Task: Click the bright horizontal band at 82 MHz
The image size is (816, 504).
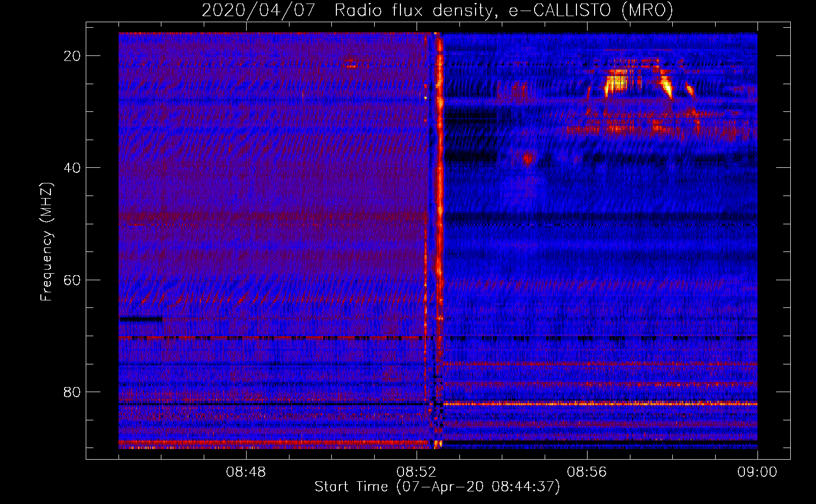Action: pyautogui.click(x=600, y=404)
